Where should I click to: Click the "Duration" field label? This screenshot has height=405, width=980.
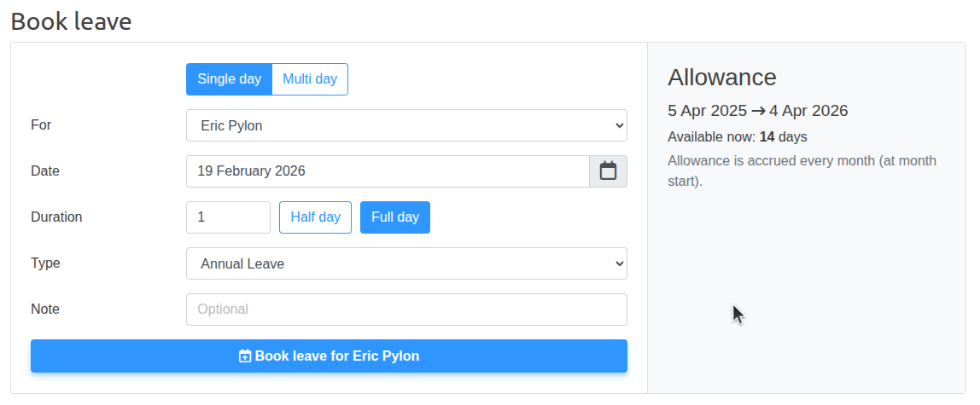56,217
